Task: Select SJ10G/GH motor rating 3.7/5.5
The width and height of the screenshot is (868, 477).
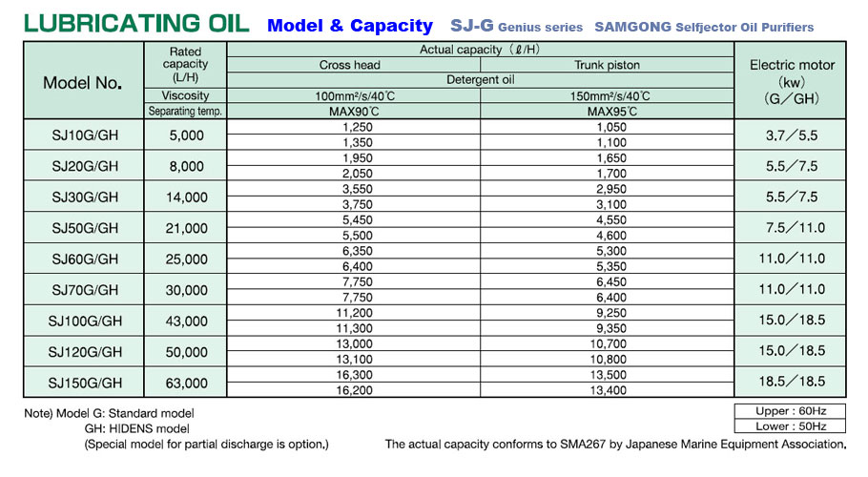Action: [x=792, y=135]
